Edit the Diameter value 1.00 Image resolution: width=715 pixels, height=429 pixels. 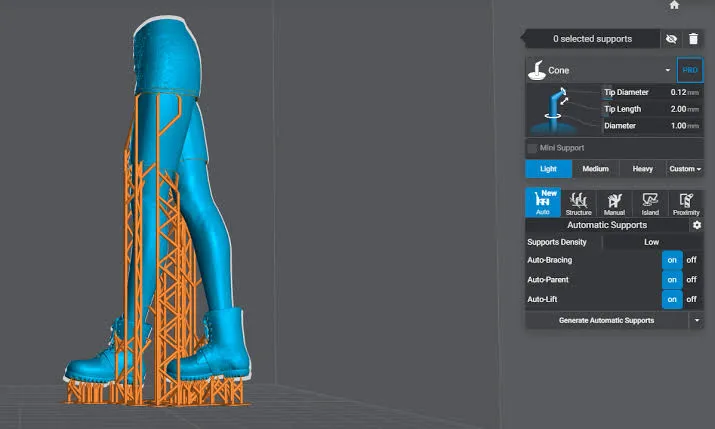[678, 125]
